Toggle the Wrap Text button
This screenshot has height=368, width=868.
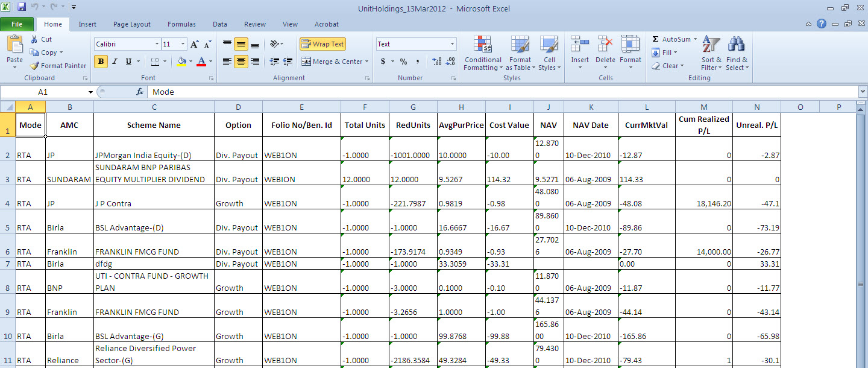322,44
